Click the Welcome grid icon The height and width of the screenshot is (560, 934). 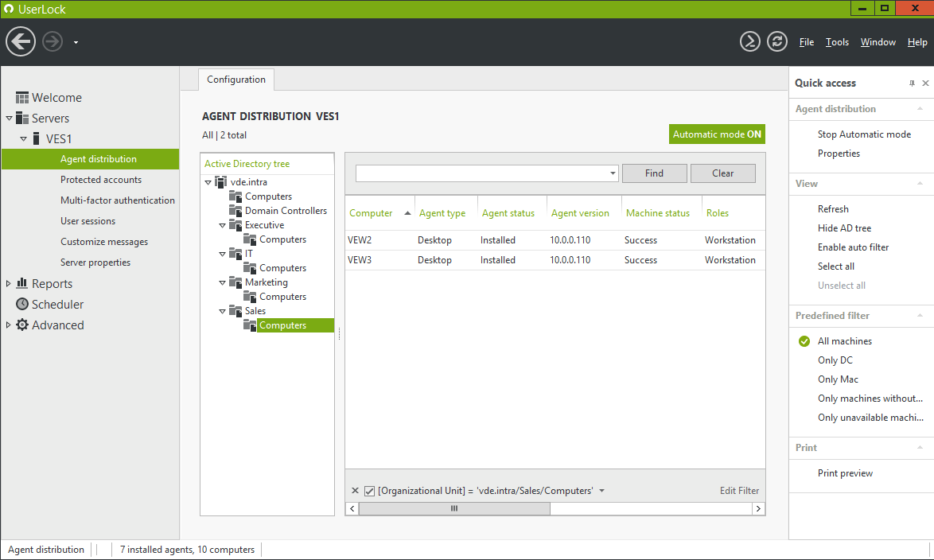coord(22,97)
